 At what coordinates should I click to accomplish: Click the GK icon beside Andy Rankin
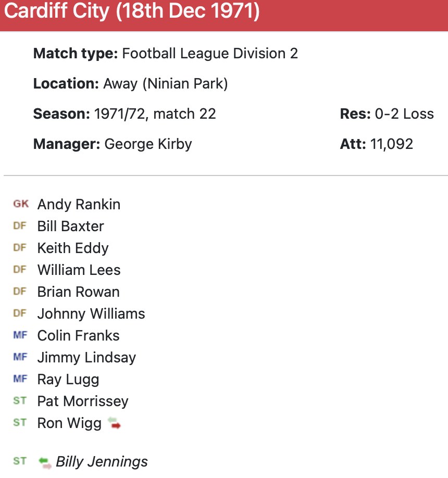tap(20, 204)
